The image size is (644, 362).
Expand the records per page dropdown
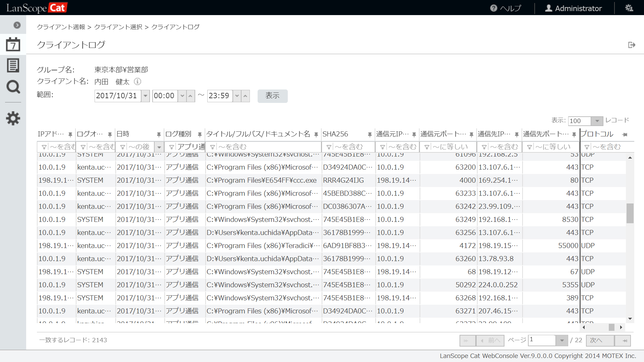click(x=597, y=121)
